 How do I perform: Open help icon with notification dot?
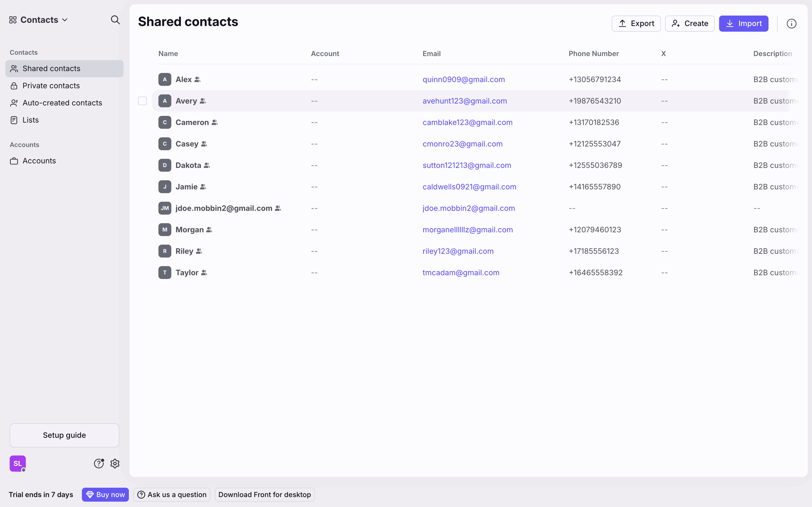coord(99,464)
